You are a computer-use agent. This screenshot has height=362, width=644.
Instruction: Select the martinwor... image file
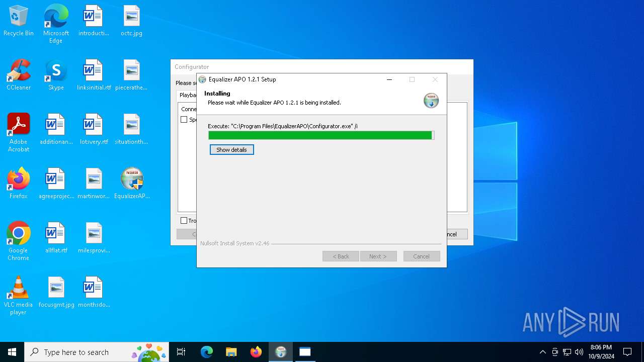point(94,184)
